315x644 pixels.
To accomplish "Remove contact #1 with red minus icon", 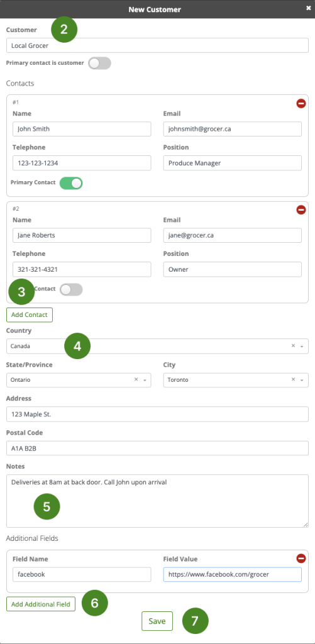I will click(x=301, y=104).
